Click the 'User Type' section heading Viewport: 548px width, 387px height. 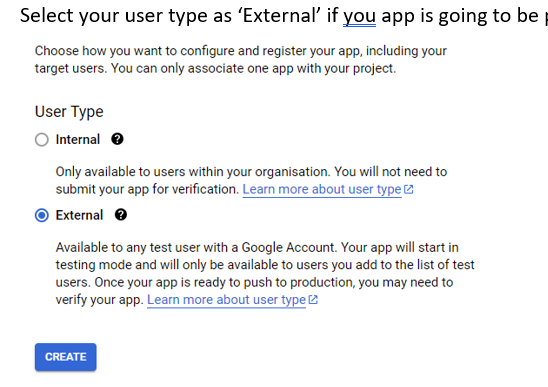coord(69,112)
